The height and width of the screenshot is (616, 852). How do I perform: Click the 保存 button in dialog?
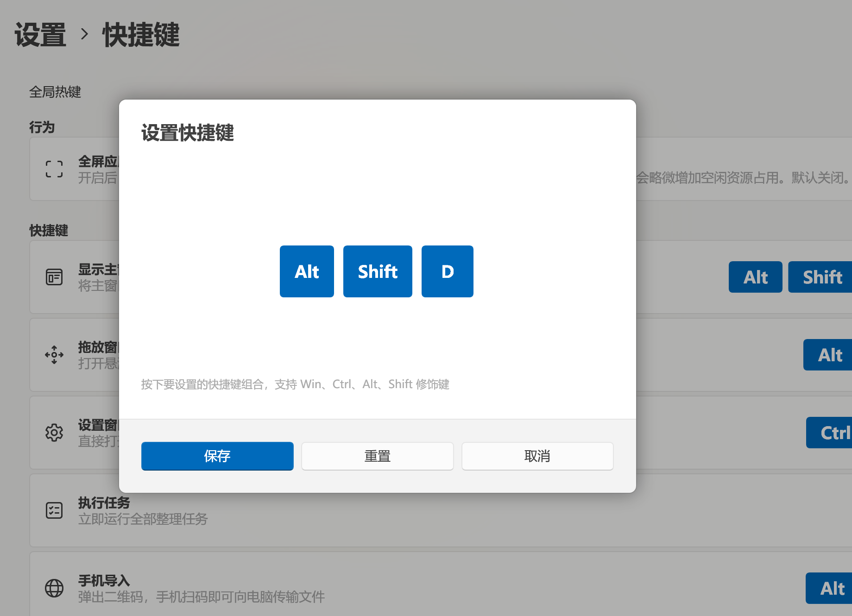(217, 456)
